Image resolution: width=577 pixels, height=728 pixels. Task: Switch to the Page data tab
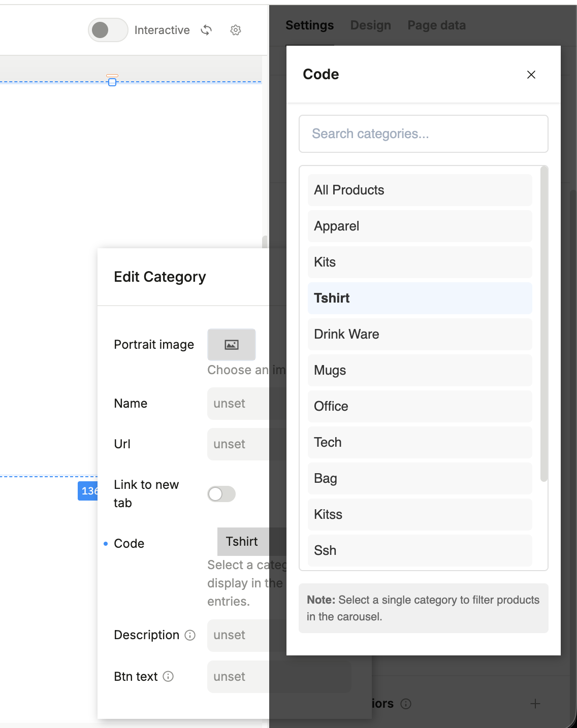point(436,25)
